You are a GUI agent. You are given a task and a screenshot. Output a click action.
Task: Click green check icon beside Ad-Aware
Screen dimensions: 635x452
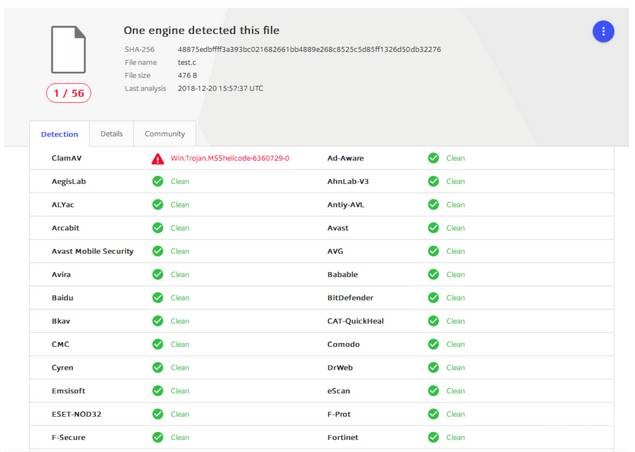click(x=433, y=158)
